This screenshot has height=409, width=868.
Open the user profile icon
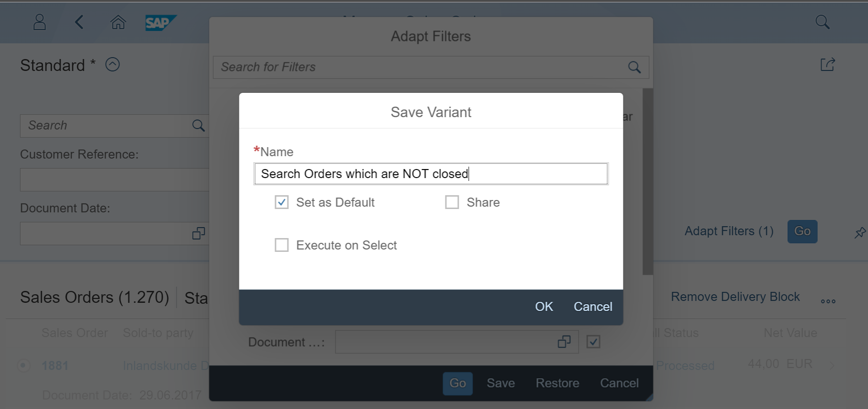[39, 22]
